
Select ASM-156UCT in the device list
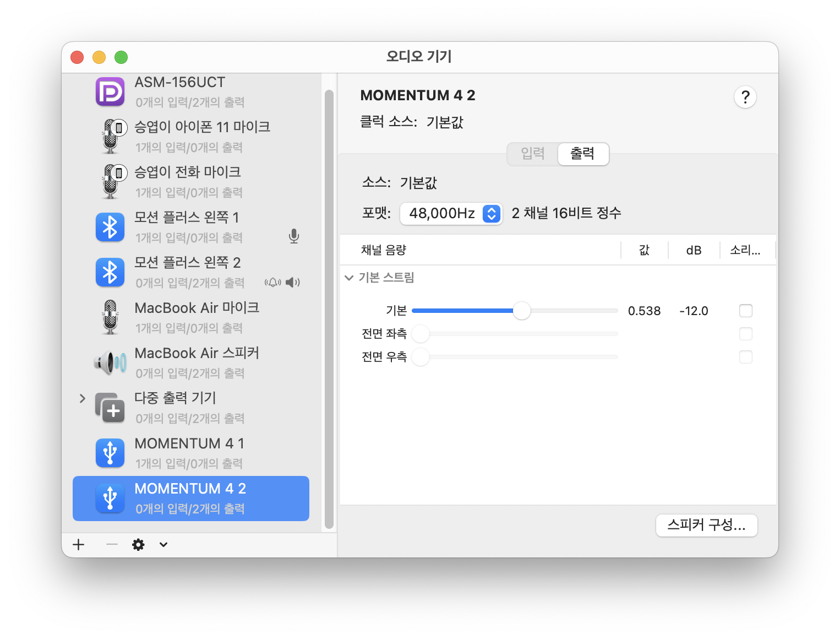pyautogui.click(x=191, y=91)
